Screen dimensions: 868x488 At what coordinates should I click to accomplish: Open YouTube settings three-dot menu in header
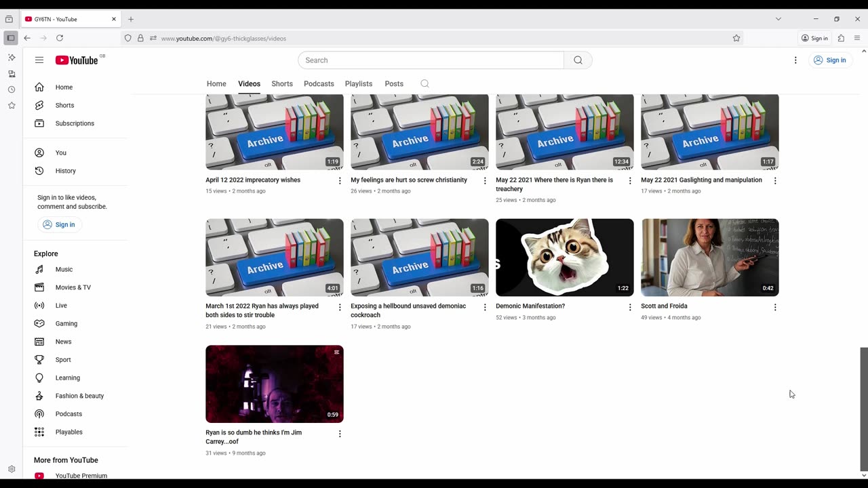[795, 60]
